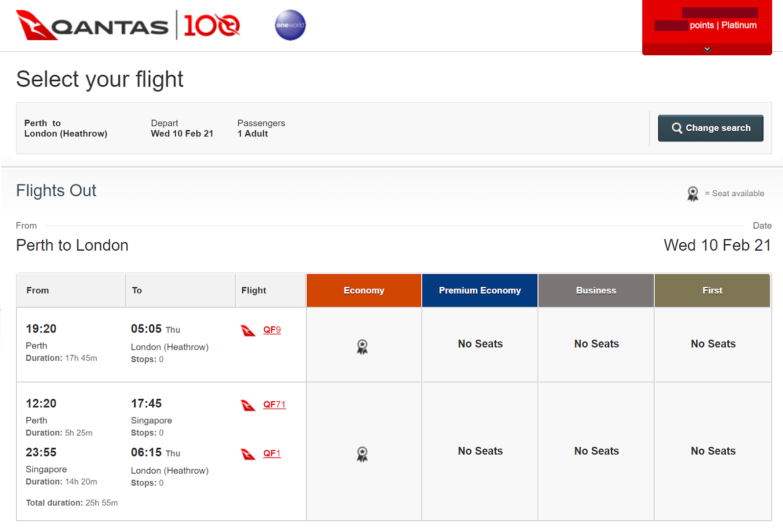The height and width of the screenshot is (532, 783).
Task: Click the 'Perth to London' route heading
Action: [x=72, y=245]
